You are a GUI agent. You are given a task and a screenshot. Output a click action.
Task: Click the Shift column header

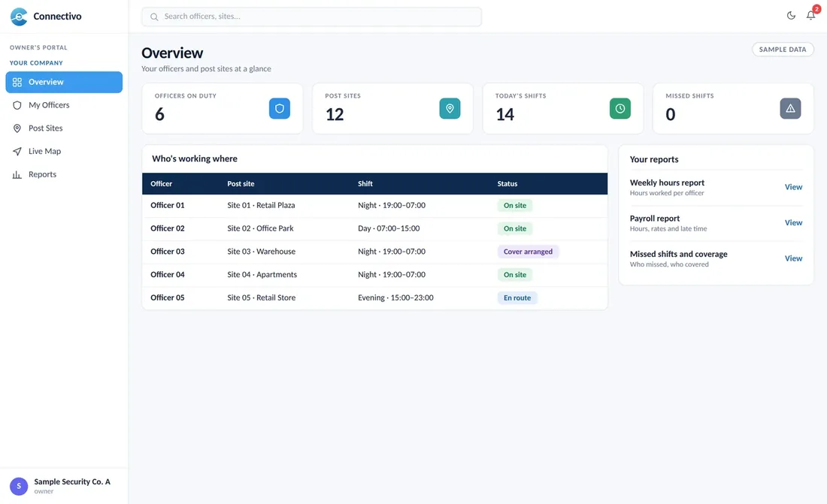[x=365, y=184]
